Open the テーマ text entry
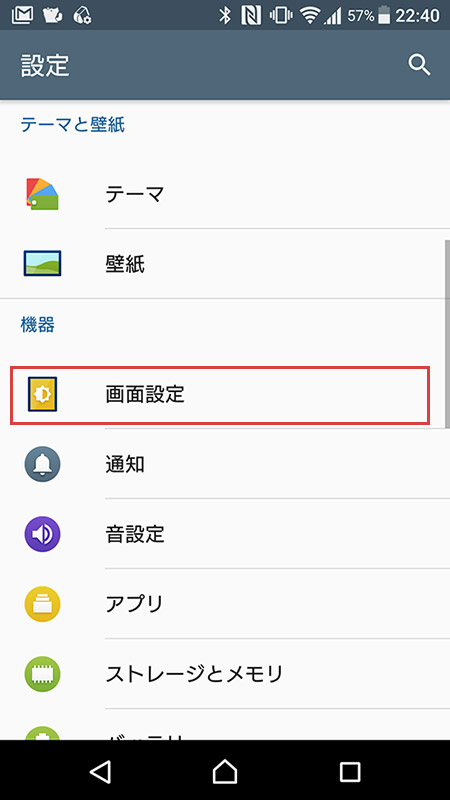 pyautogui.click(x=135, y=194)
